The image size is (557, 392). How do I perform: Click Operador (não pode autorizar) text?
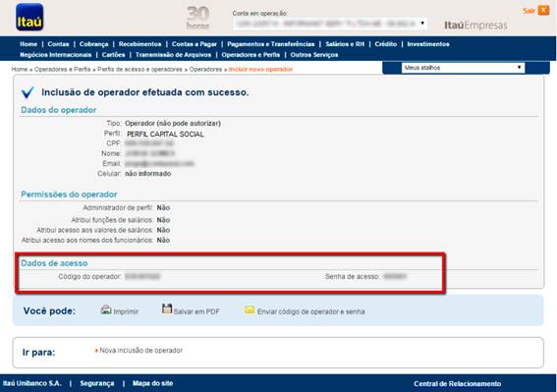click(173, 124)
